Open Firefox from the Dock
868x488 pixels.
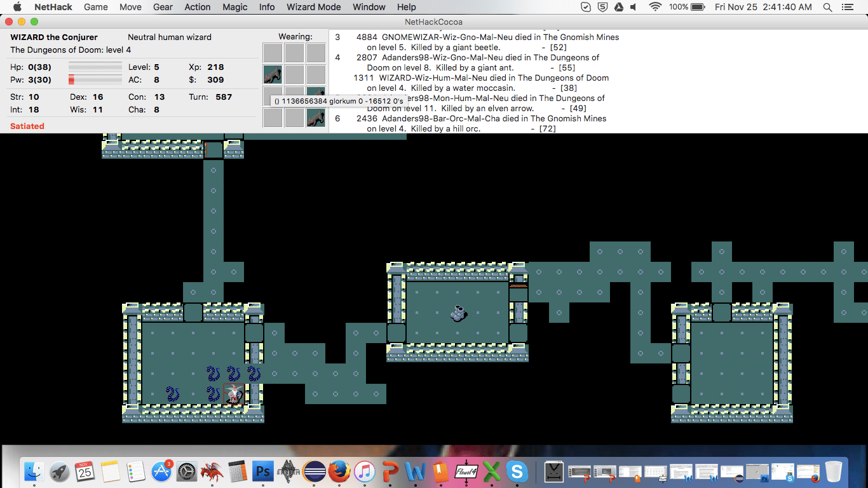[x=339, y=471]
